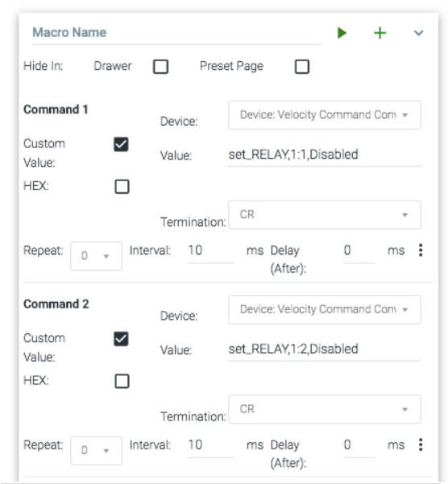Open Command 1 three-dot options menu
This screenshot has height=484, width=448.
[421, 250]
